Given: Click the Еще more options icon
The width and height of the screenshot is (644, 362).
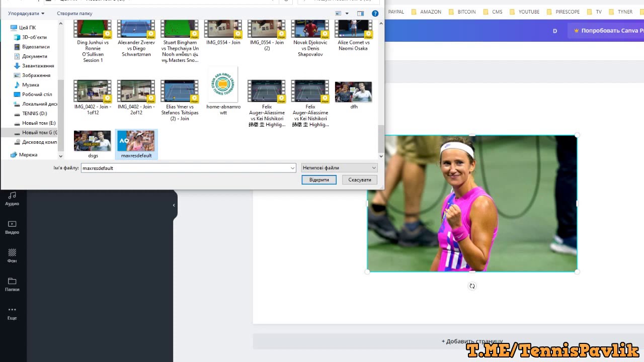Looking at the screenshot, I should 12,313.
